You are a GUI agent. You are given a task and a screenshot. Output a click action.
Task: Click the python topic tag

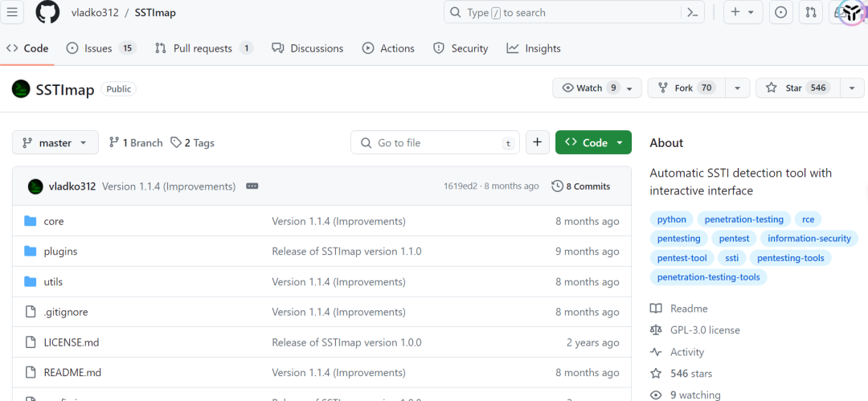671,219
